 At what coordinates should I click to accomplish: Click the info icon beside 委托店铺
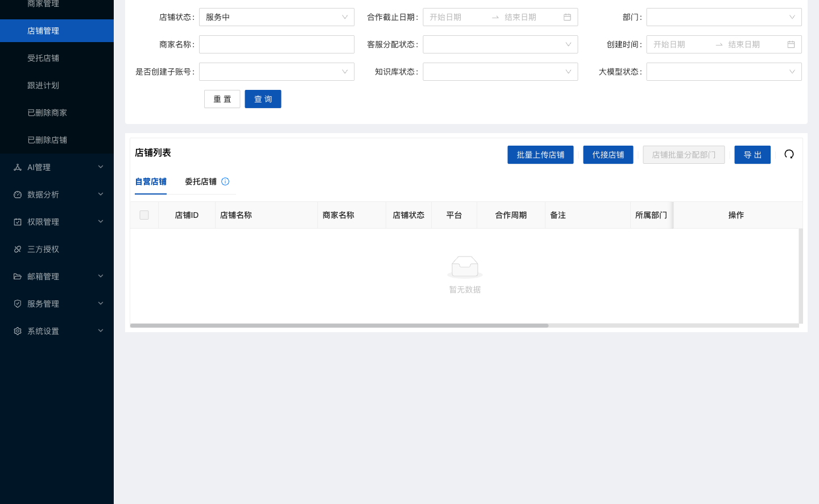pyautogui.click(x=225, y=181)
